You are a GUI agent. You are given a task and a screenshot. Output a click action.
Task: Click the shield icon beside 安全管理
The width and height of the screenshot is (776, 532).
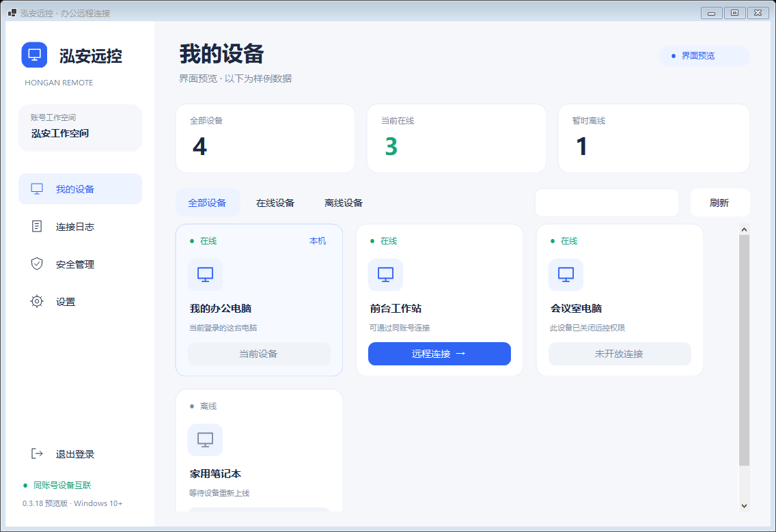37,264
